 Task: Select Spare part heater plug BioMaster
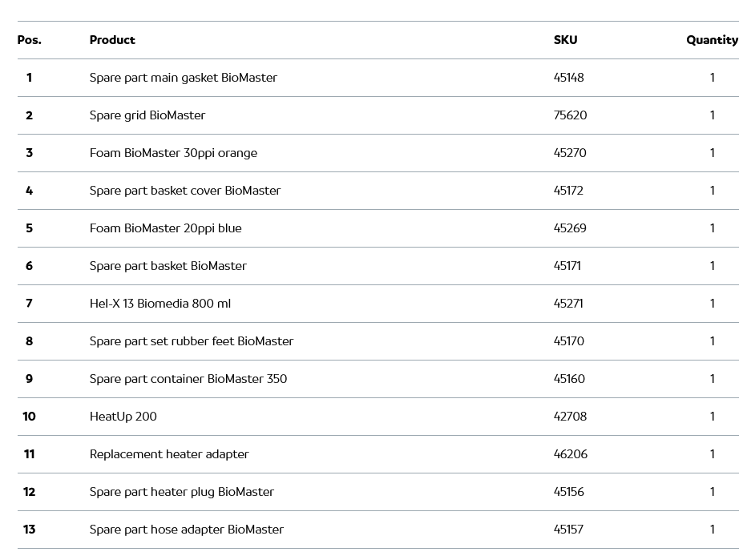[181, 492]
